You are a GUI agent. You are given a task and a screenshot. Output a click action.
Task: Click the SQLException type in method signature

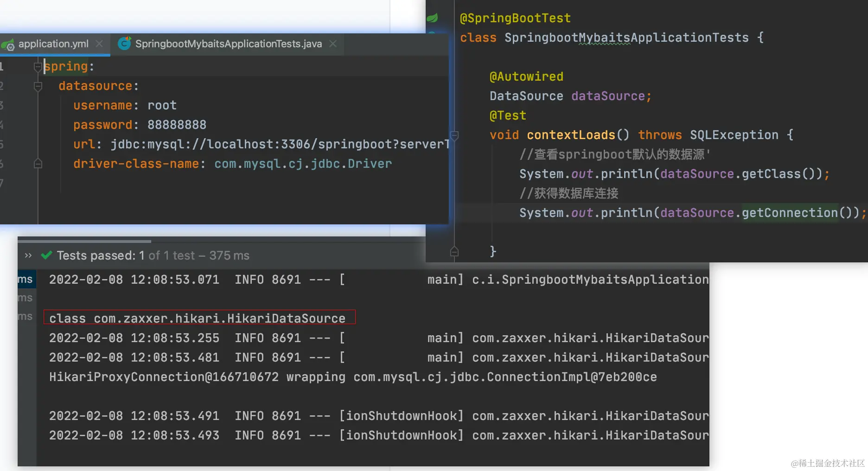[x=734, y=135]
